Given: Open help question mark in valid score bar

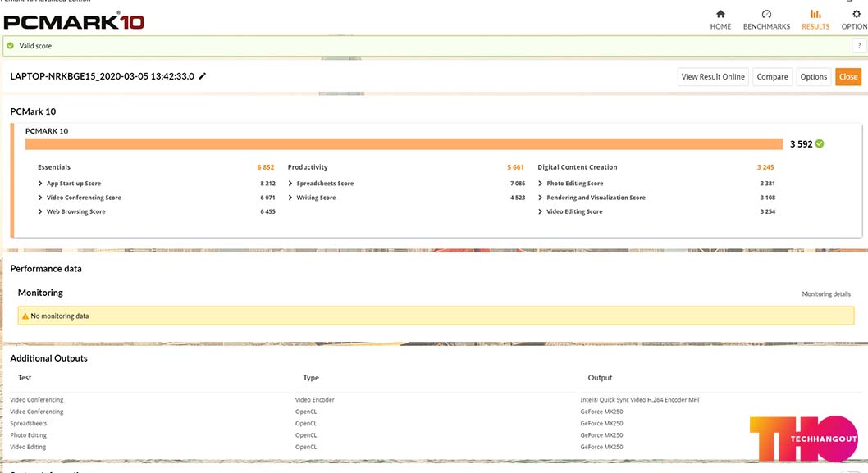Looking at the screenshot, I should pyautogui.click(x=859, y=46).
